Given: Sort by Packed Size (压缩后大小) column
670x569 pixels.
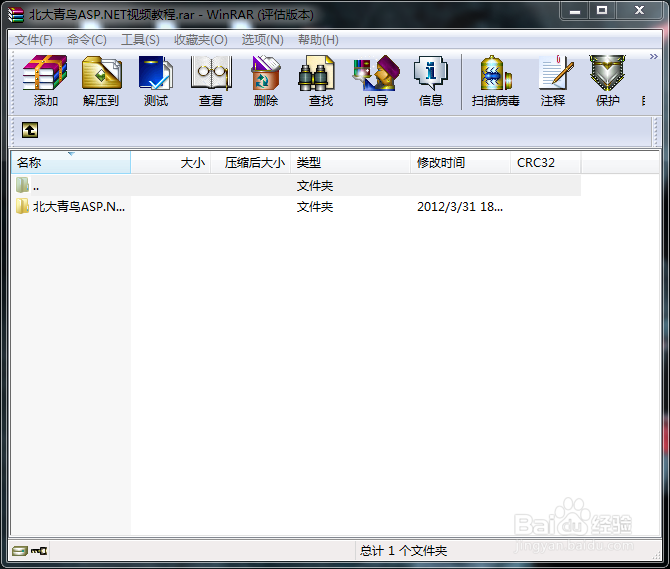Looking at the screenshot, I should click(250, 162).
